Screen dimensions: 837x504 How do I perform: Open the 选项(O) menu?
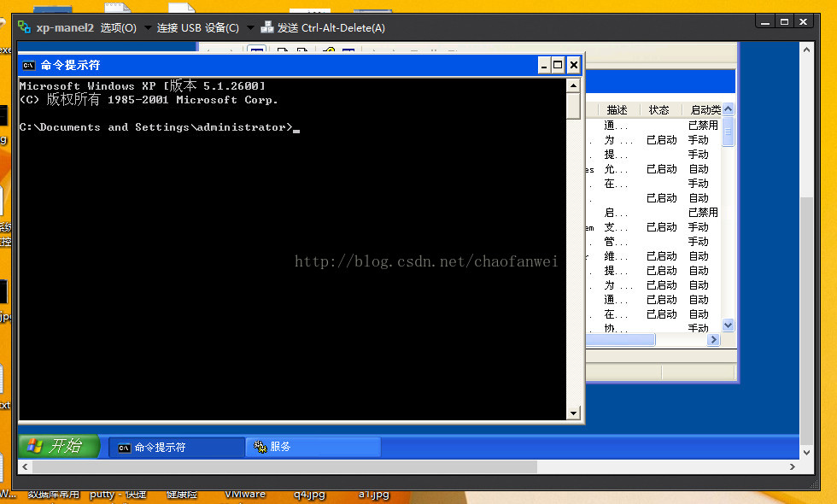click(x=119, y=27)
